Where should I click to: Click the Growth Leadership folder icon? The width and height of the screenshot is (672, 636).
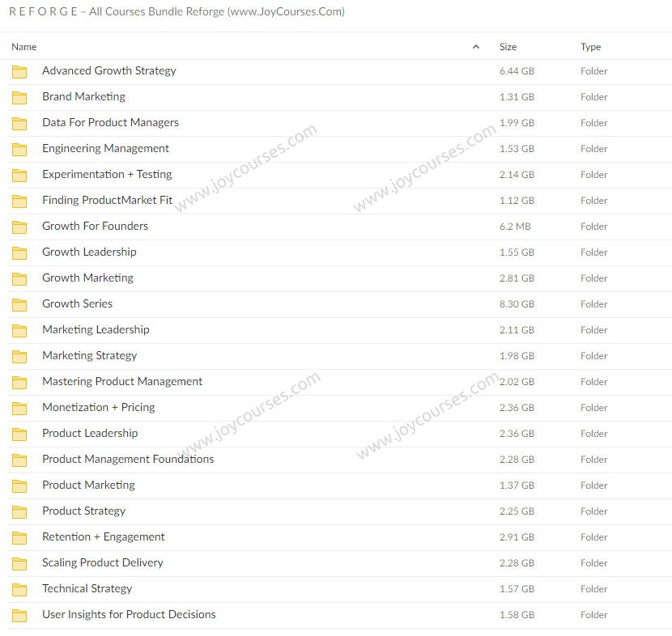(19, 252)
